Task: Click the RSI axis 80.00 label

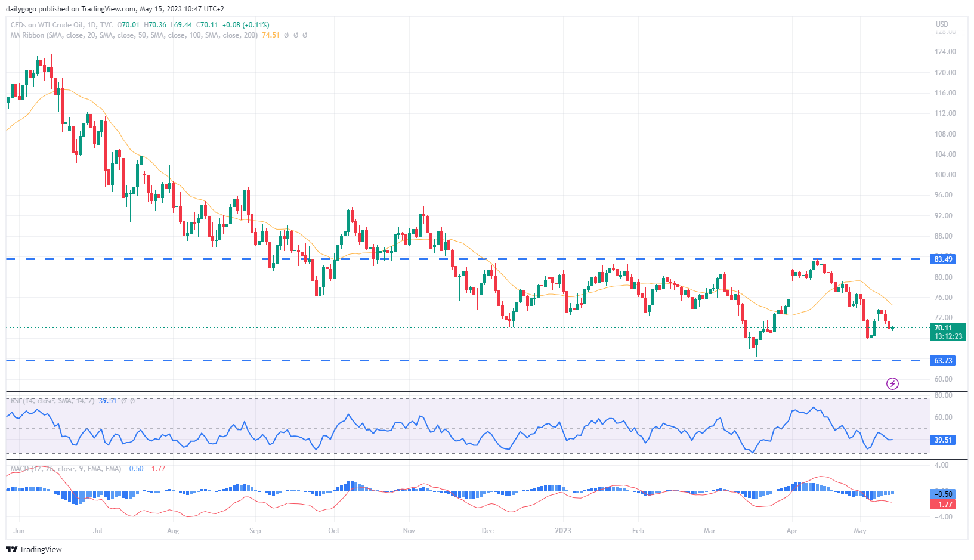Action: point(944,395)
